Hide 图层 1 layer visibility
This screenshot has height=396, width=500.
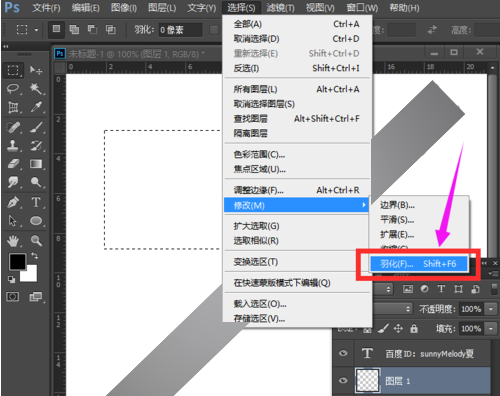(343, 380)
